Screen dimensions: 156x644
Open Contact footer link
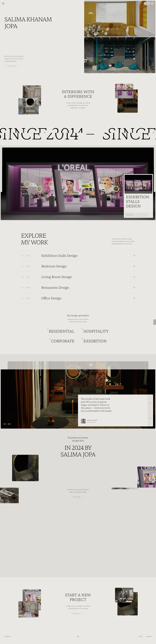click(x=149, y=636)
